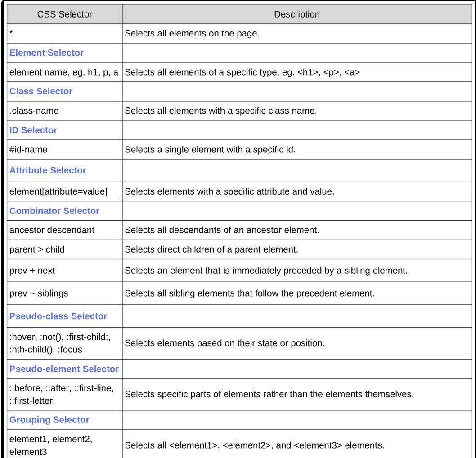Click the CSS Selector column header
Image resolution: width=476 pixels, height=458 pixels.
click(65, 14)
